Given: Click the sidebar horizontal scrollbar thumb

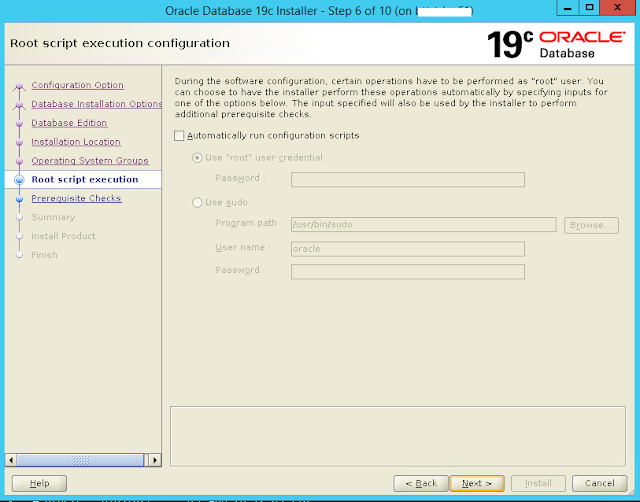Looking at the screenshot, I should 80,460.
